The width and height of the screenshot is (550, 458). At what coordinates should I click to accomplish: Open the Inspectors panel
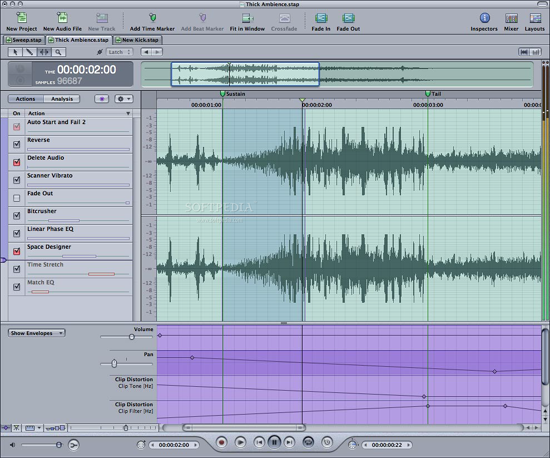pos(484,18)
